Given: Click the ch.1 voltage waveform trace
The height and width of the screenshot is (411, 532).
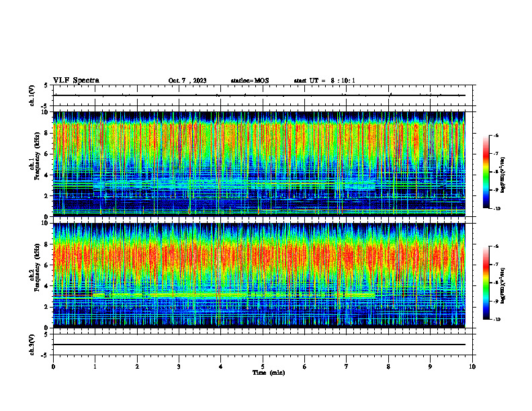Looking at the screenshot, I should point(259,95).
